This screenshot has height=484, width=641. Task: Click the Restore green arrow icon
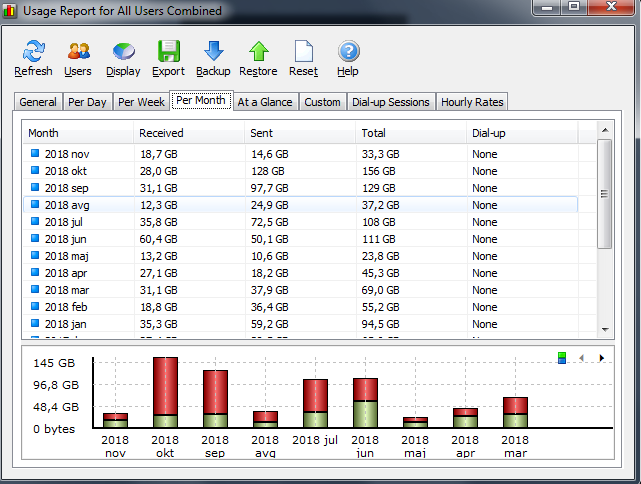(x=258, y=51)
